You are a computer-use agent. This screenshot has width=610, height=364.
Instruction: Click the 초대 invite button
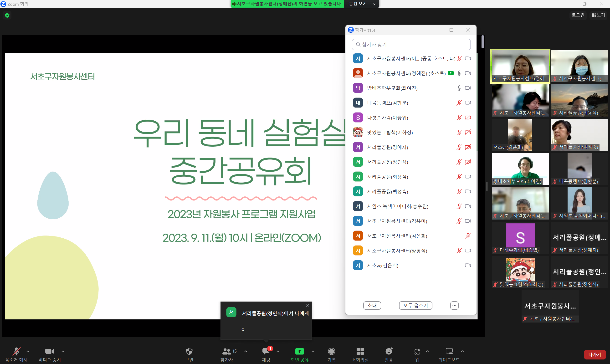coord(372,305)
